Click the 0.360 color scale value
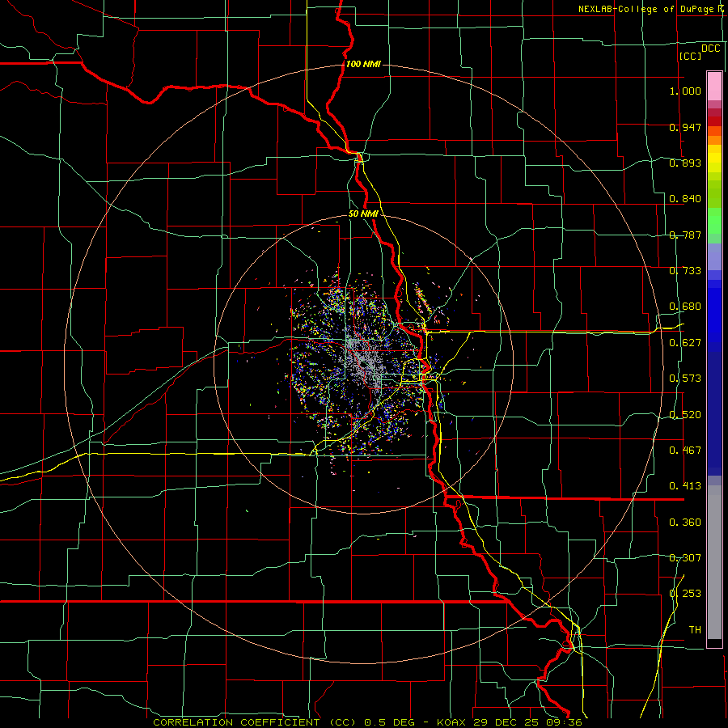This screenshot has width=728, height=728. coord(685,523)
